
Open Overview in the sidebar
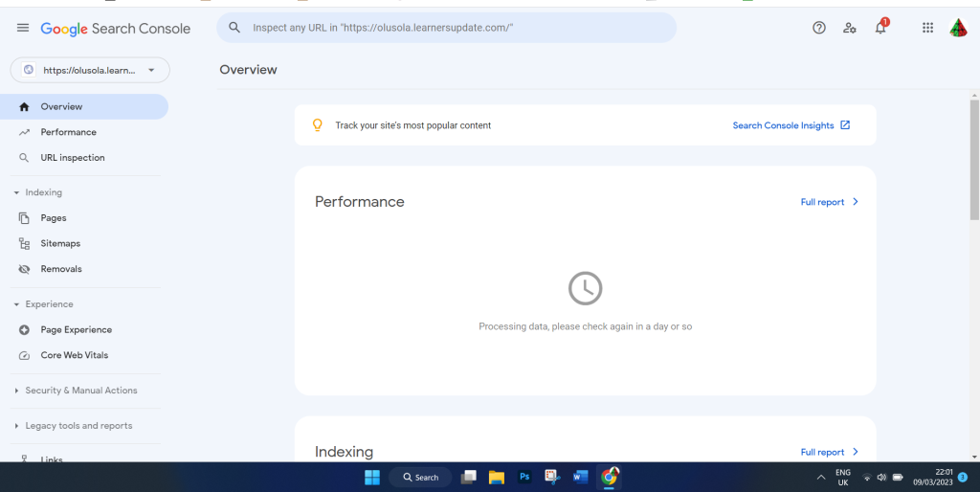(84, 107)
